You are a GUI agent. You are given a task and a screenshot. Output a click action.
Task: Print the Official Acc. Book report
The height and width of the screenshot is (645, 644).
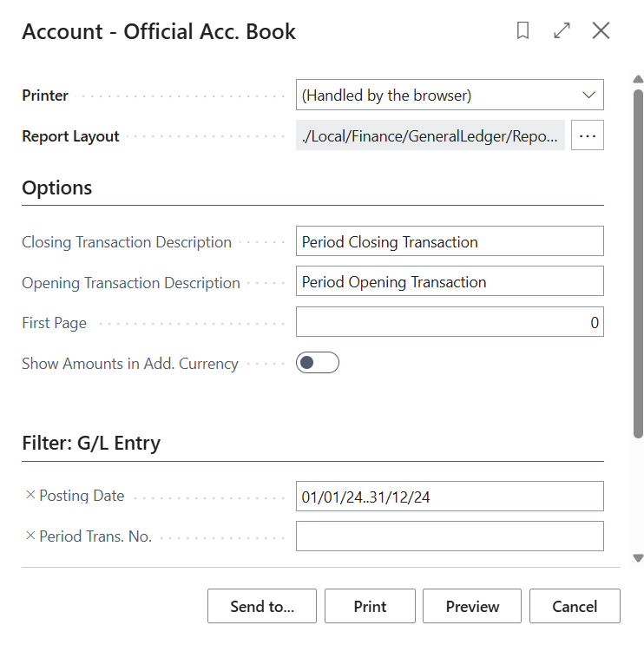(370, 607)
